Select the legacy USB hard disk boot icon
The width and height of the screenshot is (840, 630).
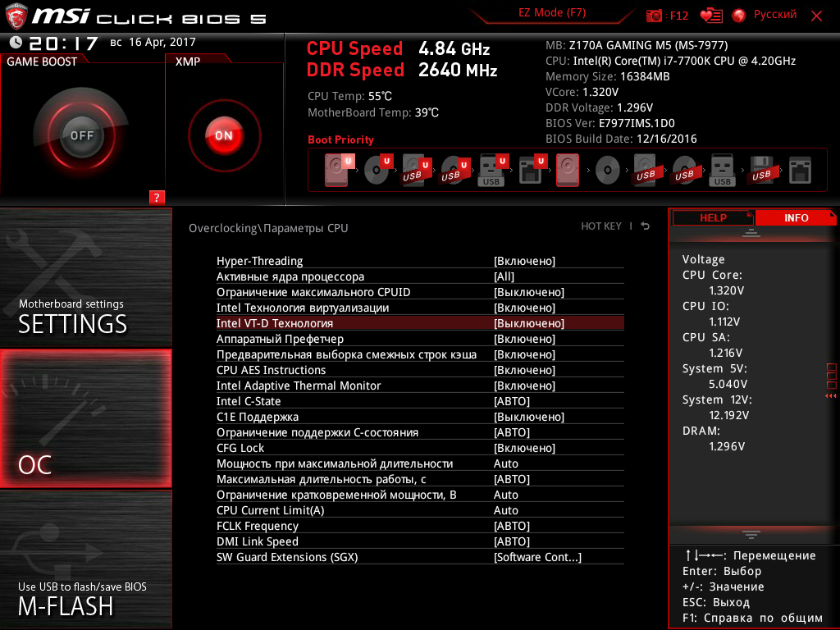646,171
